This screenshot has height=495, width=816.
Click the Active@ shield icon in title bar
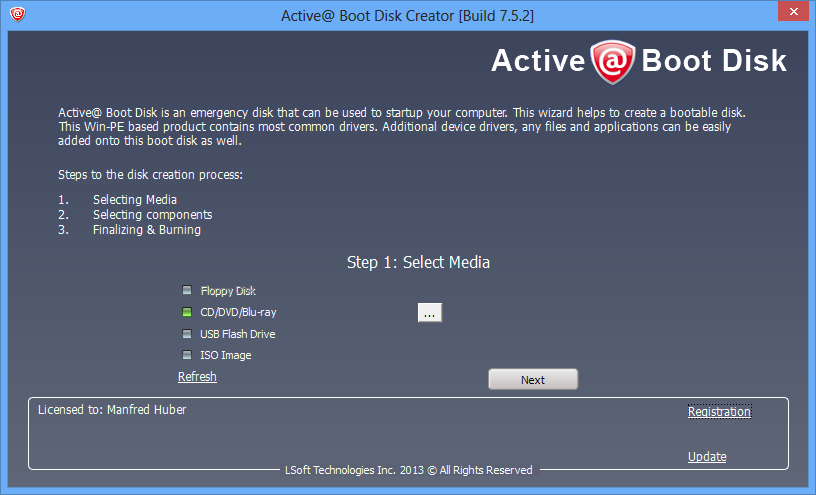(18, 14)
